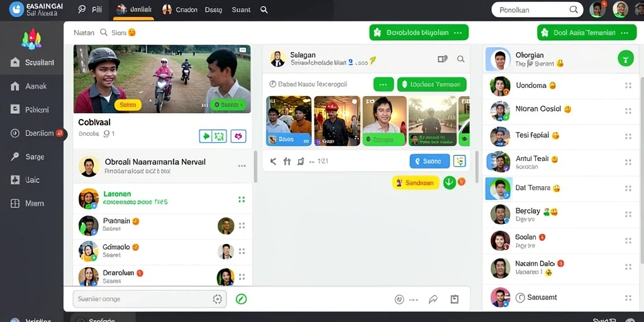Viewport: 644px width, 322px height.
Task: Click the green button on the video's right
Action: (x=228, y=105)
